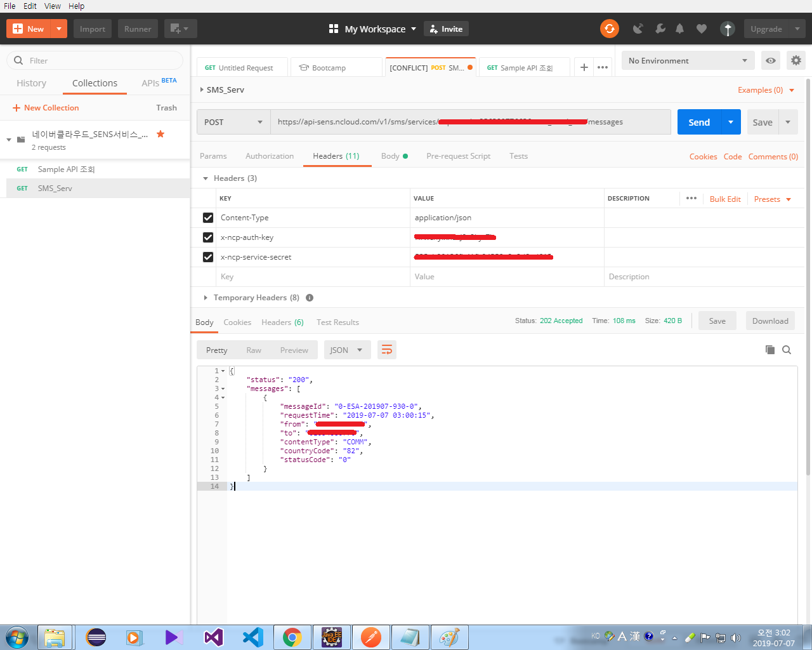Screen dimensions: 812x650
Task: Click the Import button
Action: (x=93, y=29)
